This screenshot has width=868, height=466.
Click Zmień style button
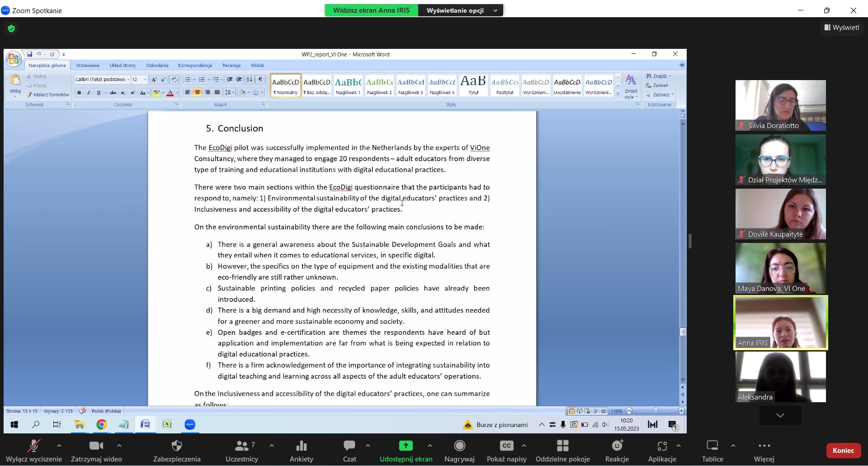tap(631, 86)
